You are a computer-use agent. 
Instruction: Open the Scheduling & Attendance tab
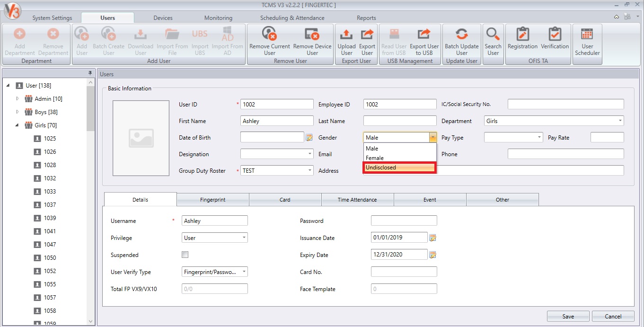(292, 18)
